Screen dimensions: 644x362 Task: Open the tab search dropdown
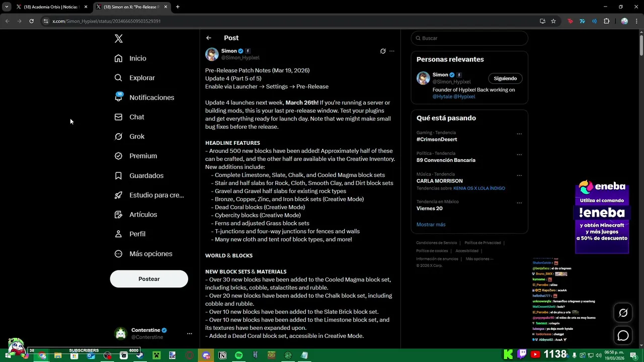[x=7, y=7]
